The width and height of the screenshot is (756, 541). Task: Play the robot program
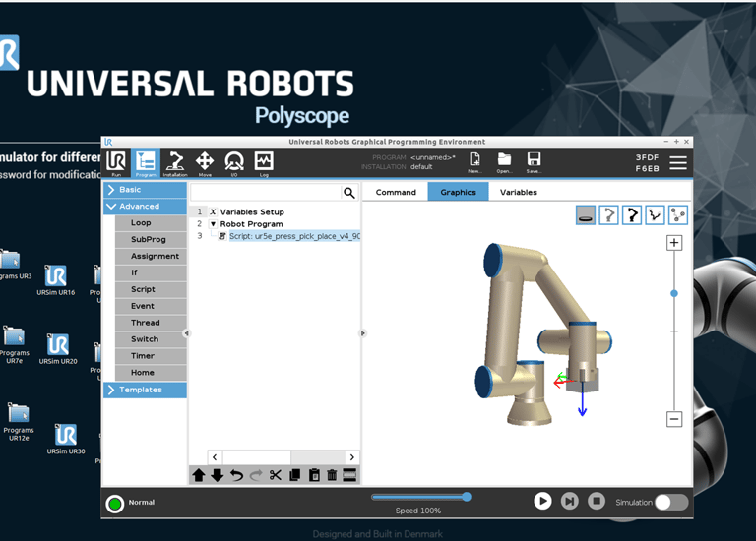click(542, 502)
